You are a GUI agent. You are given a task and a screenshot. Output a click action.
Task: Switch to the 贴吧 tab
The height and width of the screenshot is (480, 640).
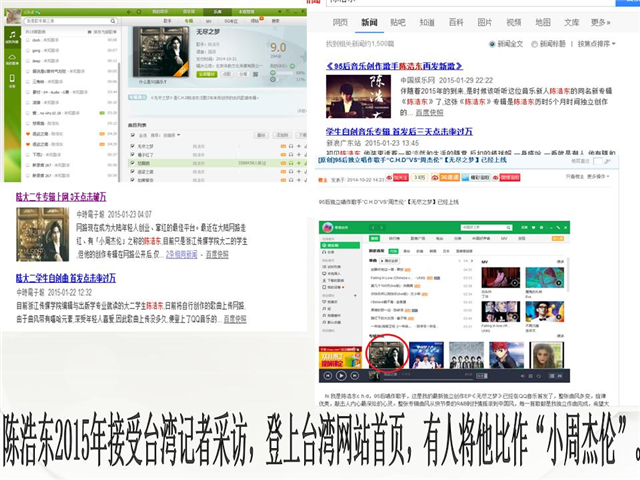pyautogui.click(x=398, y=23)
